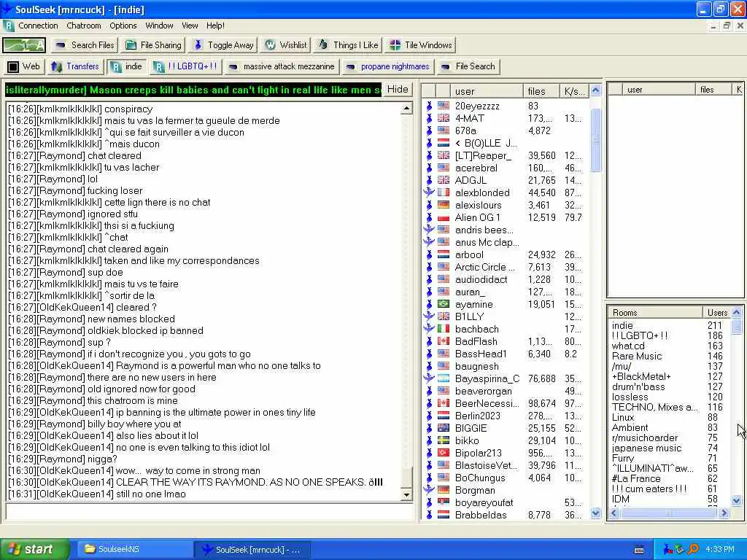Click the Turkey flag beside Bipolar213
The height and width of the screenshot is (560, 747).
444,453
